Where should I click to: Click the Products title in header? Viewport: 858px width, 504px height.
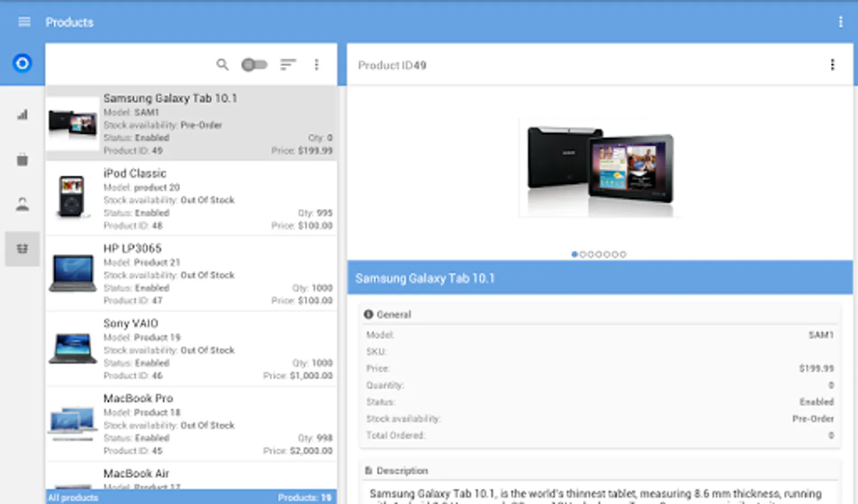(x=69, y=22)
